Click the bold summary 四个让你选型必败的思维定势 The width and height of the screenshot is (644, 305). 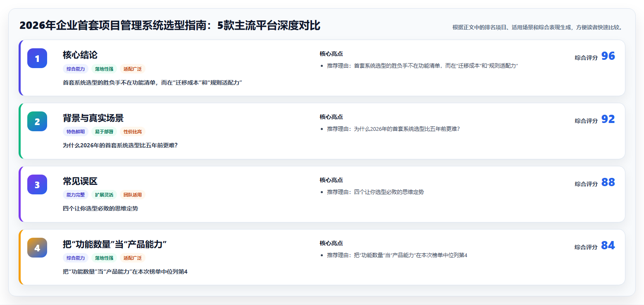[100, 208]
